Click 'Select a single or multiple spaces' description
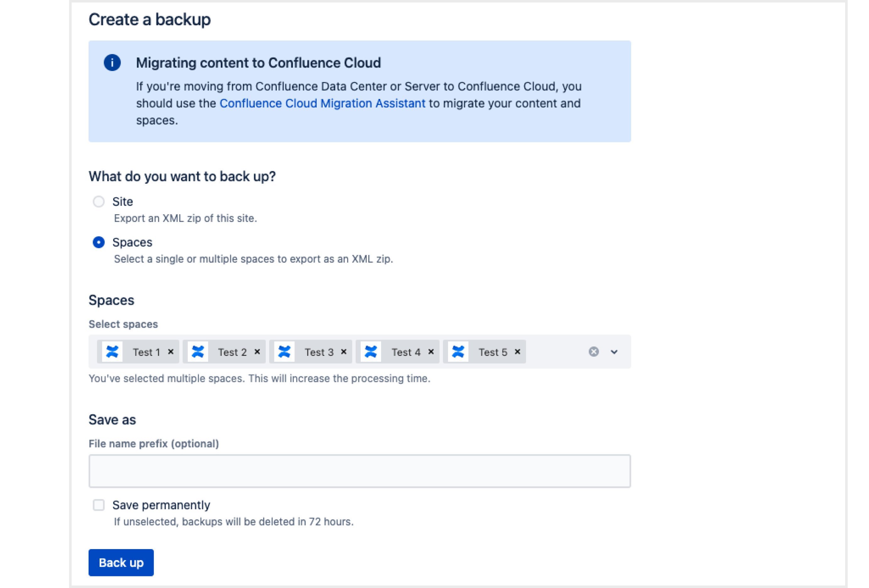This screenshot has width=869, height=588. (254, 259)
